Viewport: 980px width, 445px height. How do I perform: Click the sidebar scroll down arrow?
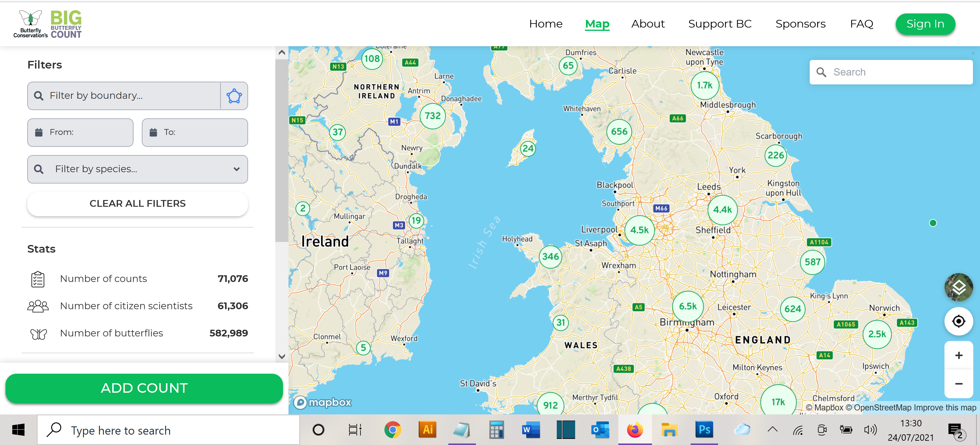[x=281, y=356]
